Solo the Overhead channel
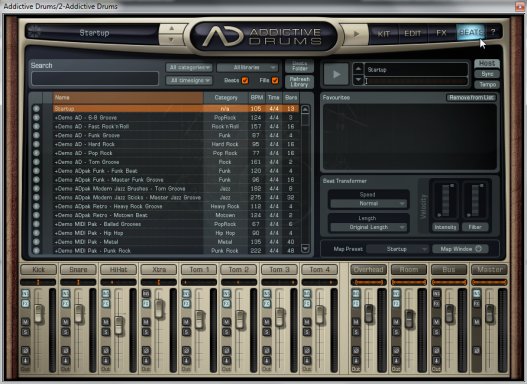The height and width of the screenshot is (384, 527). click(x=356, y=332)
